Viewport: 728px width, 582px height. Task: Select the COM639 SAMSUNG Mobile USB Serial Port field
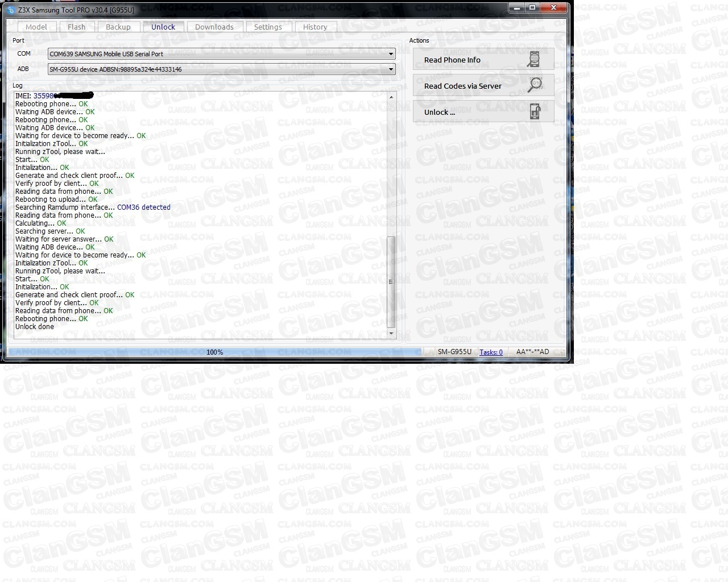point(222,54)
